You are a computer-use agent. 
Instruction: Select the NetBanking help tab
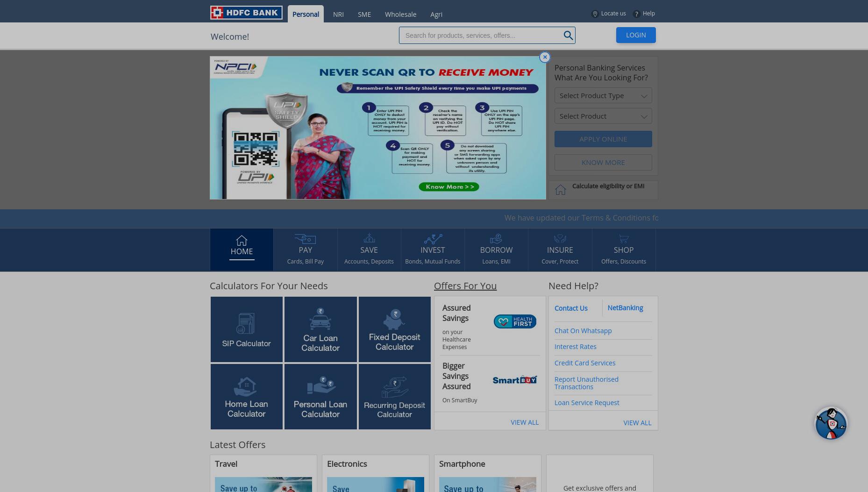tap(625, 308)
